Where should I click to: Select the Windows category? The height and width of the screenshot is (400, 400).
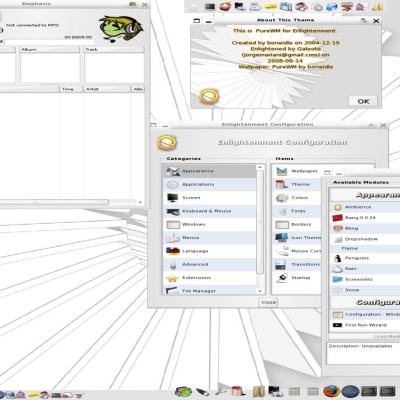tap(210, 224)
